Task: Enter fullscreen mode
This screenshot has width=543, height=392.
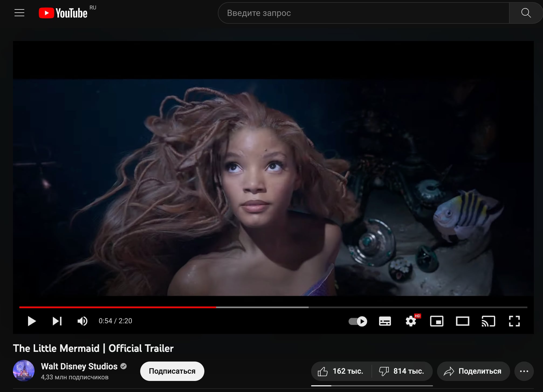Action: (514, 321)
